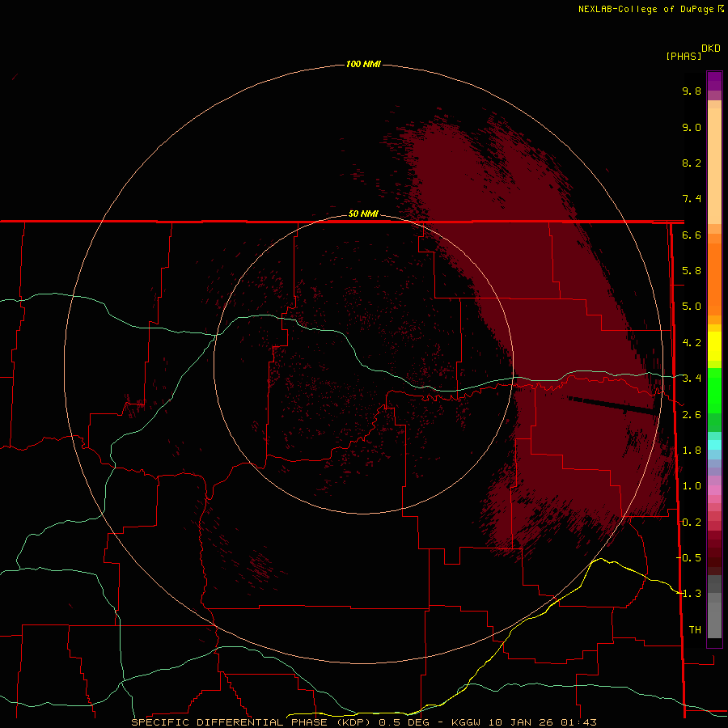Click the 9.8 scale value

[692, 91]
